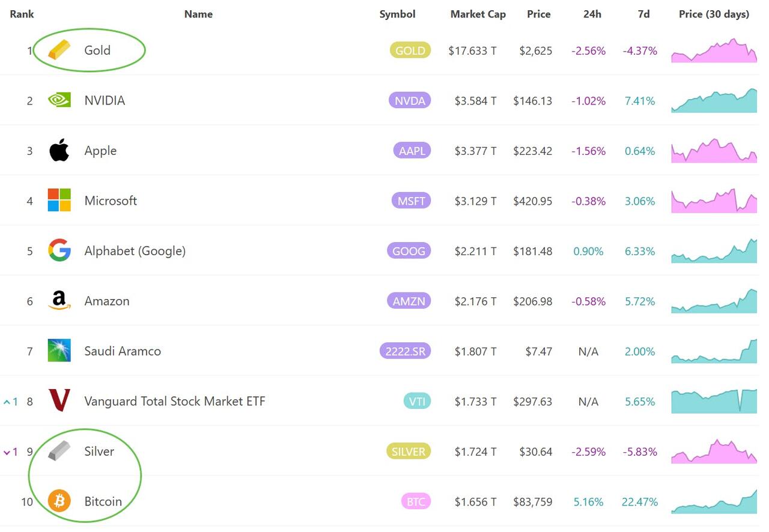Sort by the 7d column header

point(643,14)
